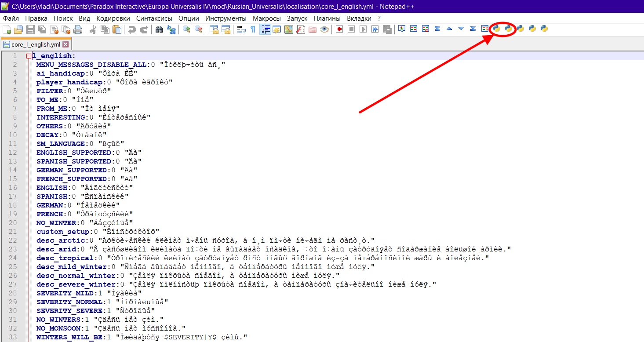
Task: Zoom in using the magnifier plus icon
Action: [187, 29]
